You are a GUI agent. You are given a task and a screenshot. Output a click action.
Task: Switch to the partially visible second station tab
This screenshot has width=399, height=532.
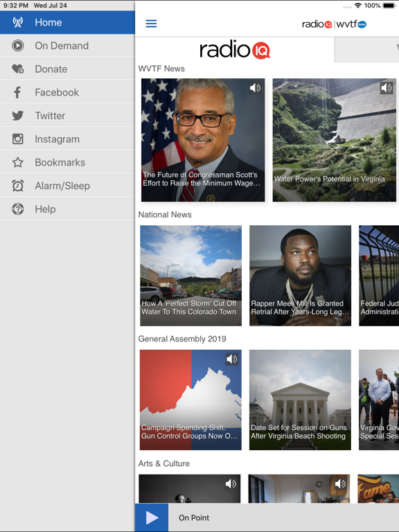(x=366, y=50)
